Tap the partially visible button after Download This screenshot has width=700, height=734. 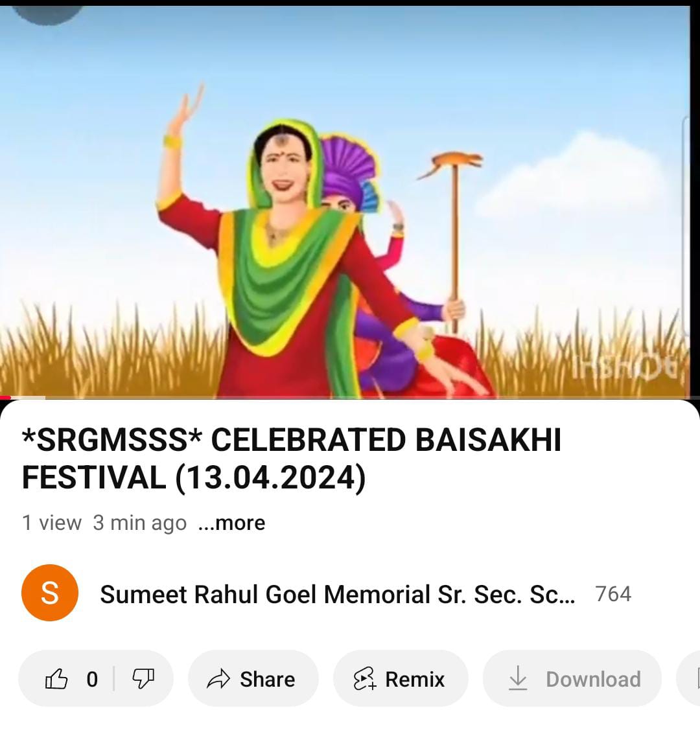click(688, 678)
